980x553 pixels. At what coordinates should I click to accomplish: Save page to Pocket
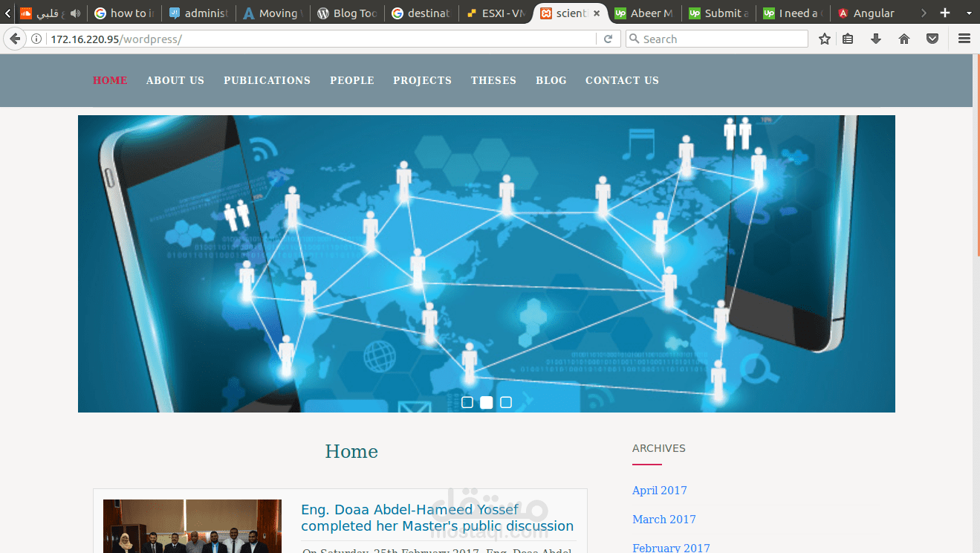click(x=932, y=38)
